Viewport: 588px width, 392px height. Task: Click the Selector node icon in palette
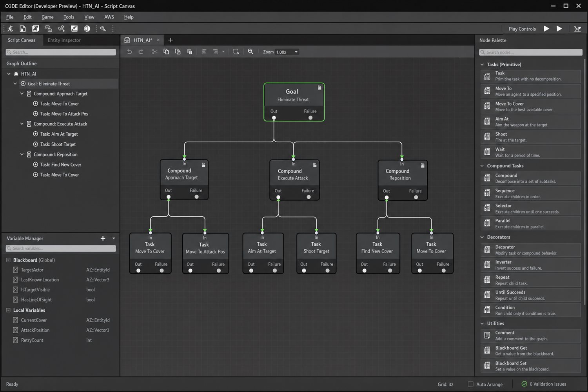pos(487,208)
